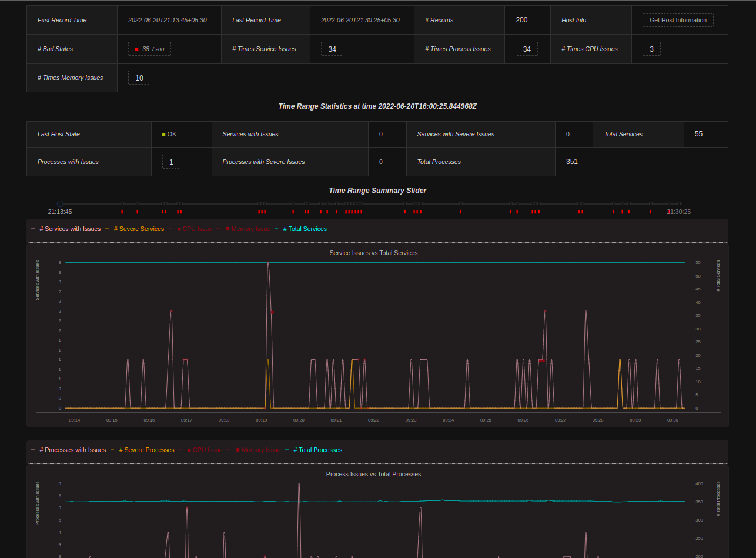The image size is (756, 558).
Task: Click the Time Range Statistics heading
Action: pos(377,106)
